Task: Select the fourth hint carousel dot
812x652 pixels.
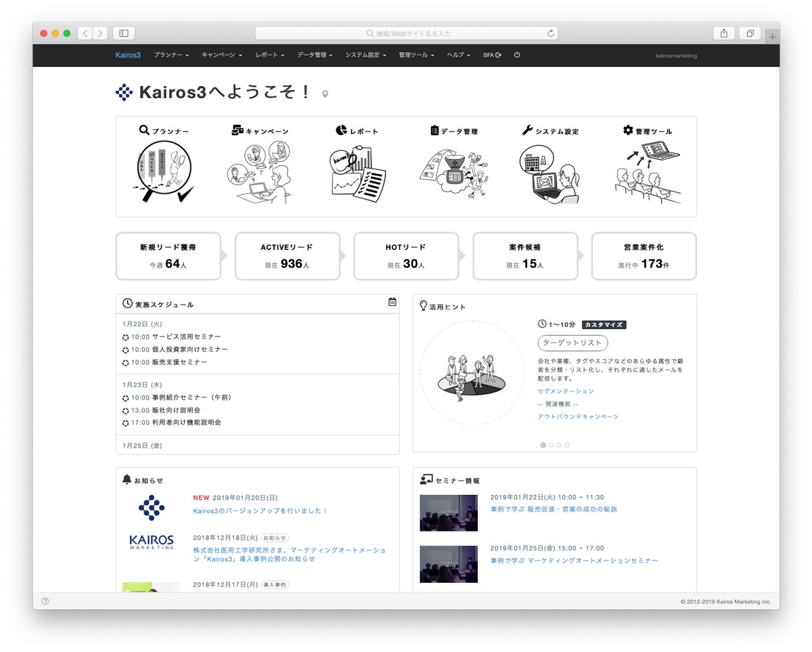Action: pyautogui.click(x=567, y=445)
